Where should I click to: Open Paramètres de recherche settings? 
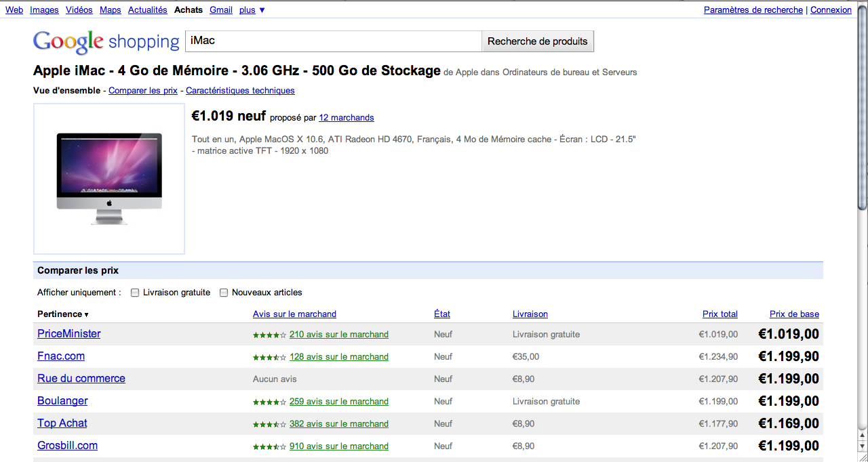[x=753, y=10]
